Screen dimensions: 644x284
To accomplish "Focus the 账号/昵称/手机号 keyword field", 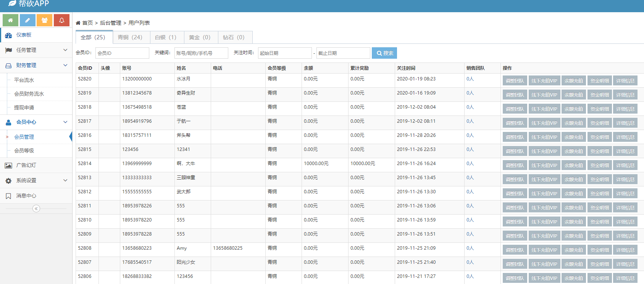I will pyautogui.click(x=201, y=53).
